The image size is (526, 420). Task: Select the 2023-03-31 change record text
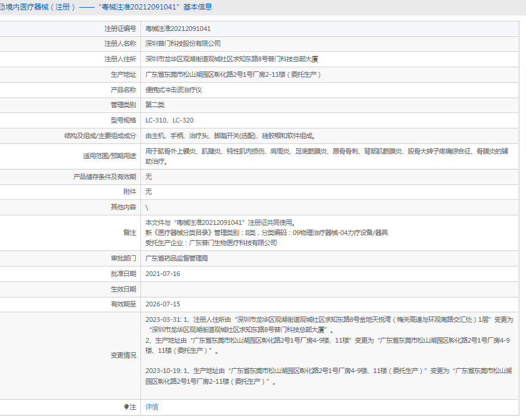coord(329,325)
